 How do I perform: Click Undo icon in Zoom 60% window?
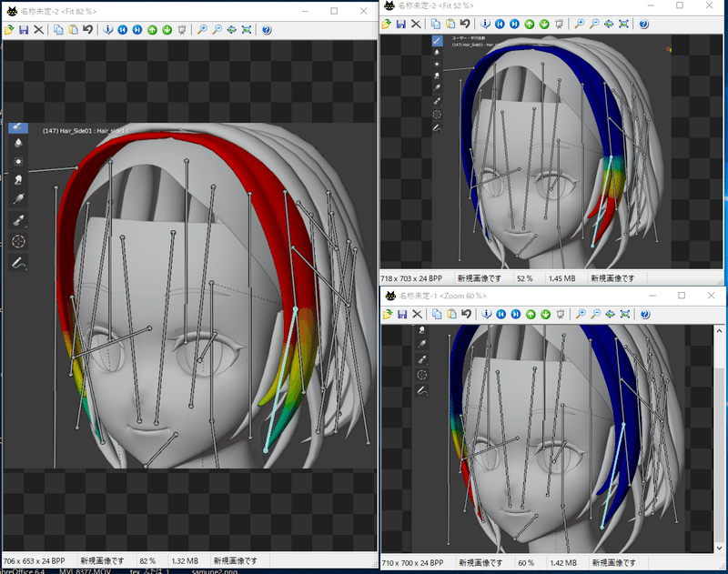(467, 315)
